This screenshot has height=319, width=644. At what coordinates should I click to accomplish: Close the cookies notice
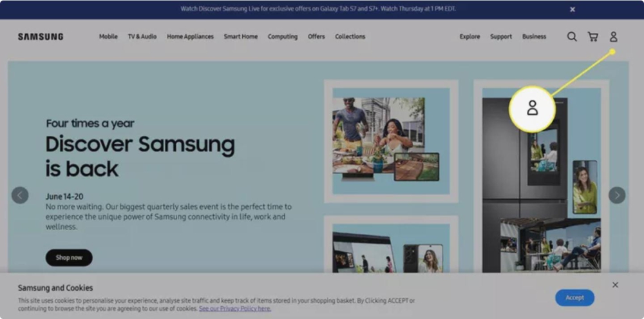[x=615, y=285]
